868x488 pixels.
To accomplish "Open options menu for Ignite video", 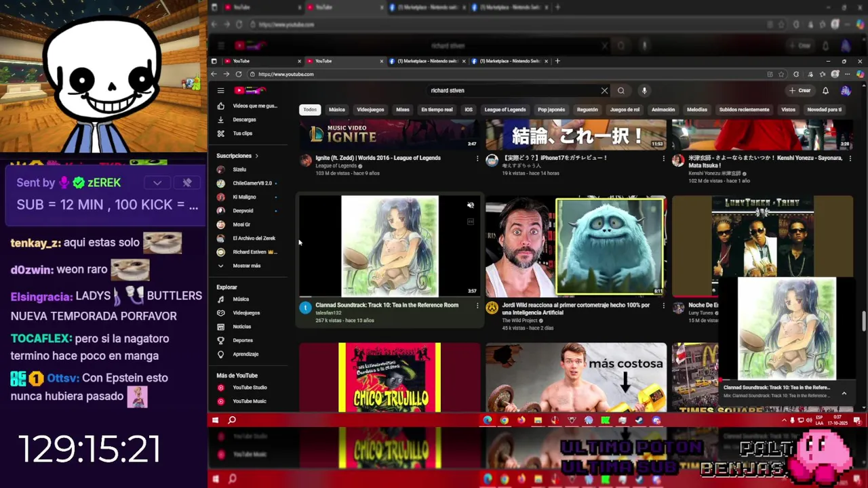I will click(477, 159).
